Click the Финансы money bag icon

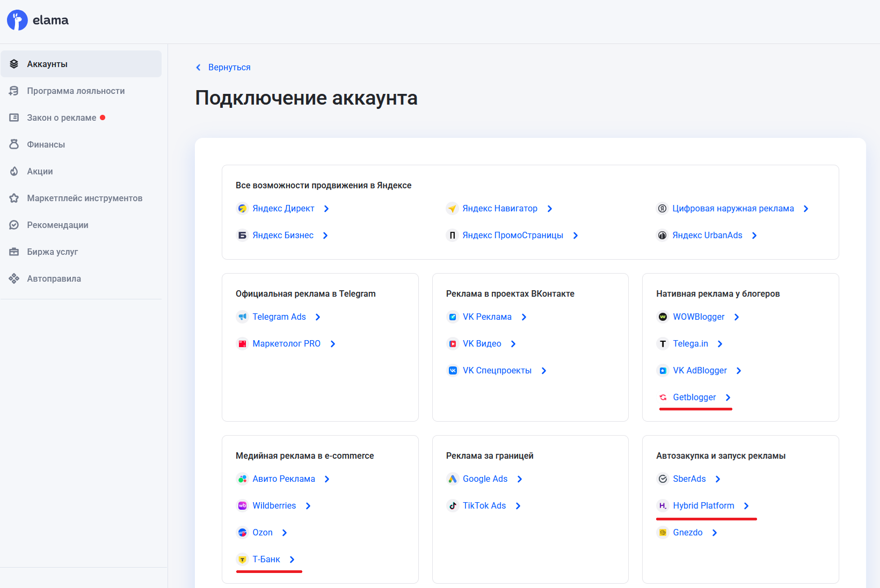(14, 144)
